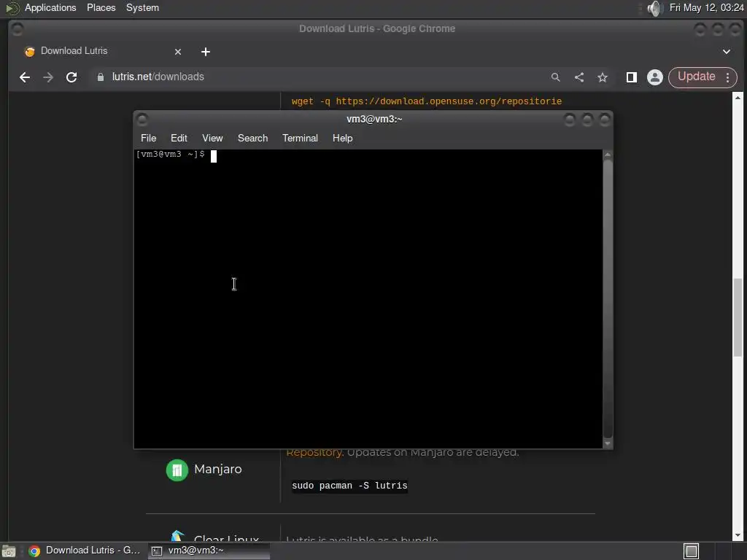
Task: Open a new Chrome tab
Action: [x=205, y=52]
